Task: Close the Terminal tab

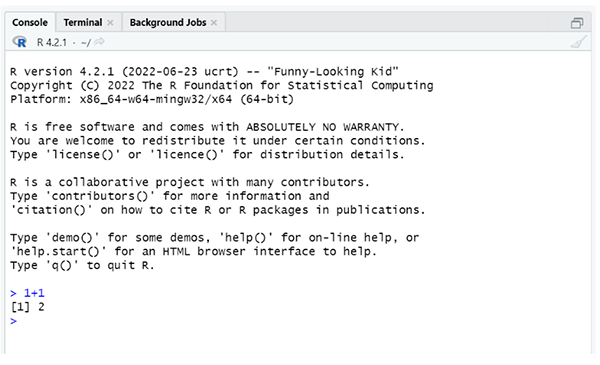Action: [x=110, y=23]
